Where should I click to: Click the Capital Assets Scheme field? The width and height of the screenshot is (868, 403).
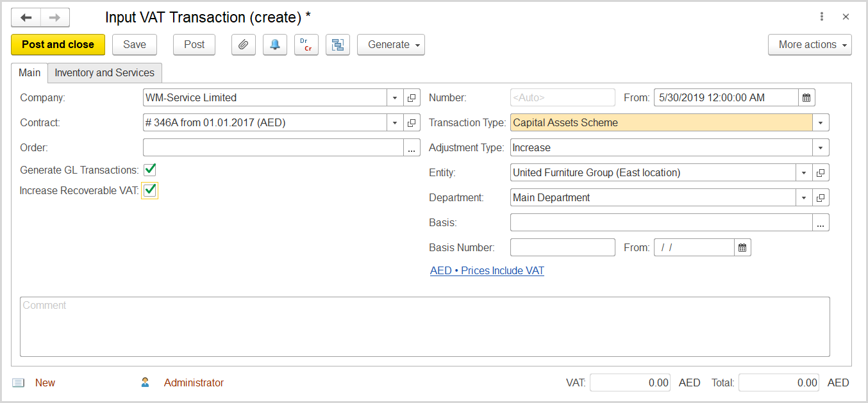(x=662, y=123)
